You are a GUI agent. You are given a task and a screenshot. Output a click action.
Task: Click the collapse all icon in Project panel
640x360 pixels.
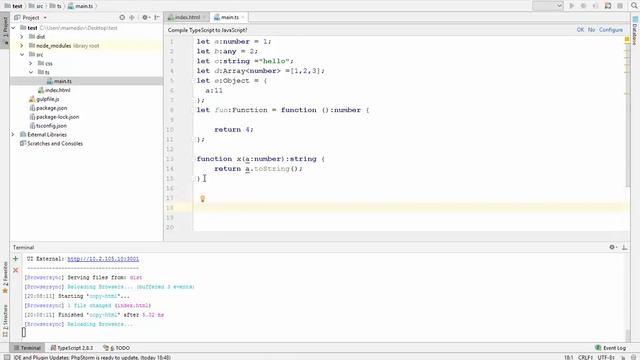click(132, 18)
